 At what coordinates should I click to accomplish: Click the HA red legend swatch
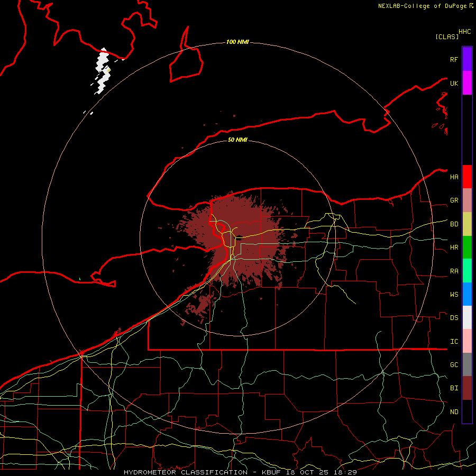pyautogui.click(x=467, y=177)
